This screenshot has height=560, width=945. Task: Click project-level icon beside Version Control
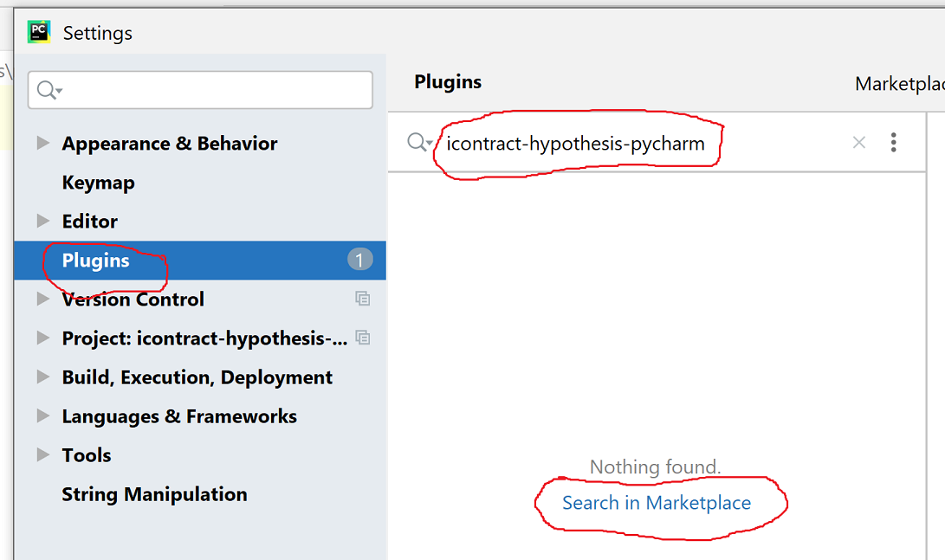tap(362, 299)
